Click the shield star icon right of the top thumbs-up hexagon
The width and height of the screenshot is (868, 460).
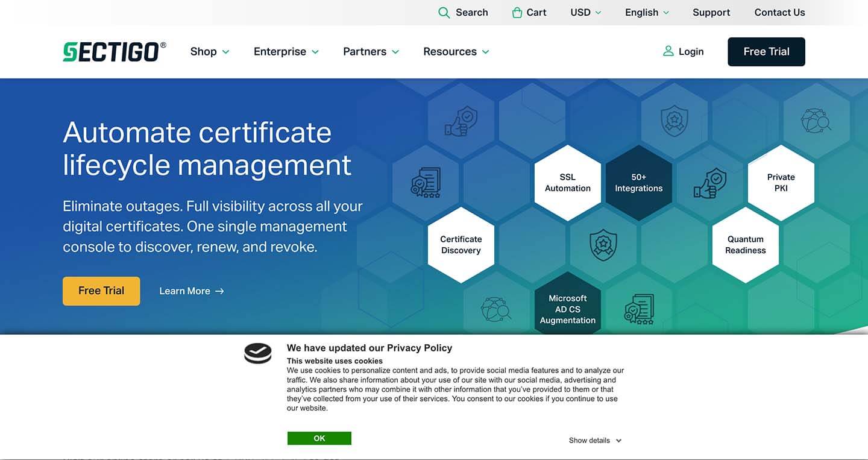pyautogui.click(x=675, y=121)
